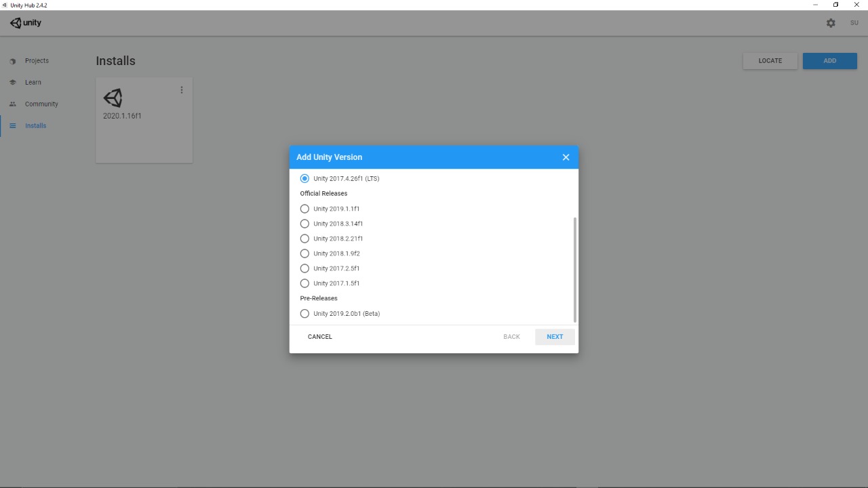This screenshot has width=868, height=488.
Task: Click the Add Unity Version dialog title
Action: click(329, 157)
